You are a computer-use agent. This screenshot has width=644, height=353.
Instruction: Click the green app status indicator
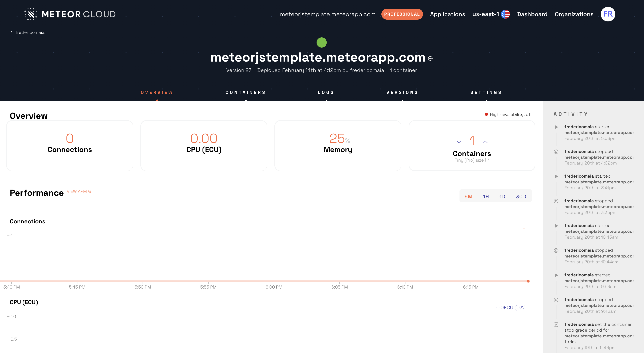click(x=321, y=42)
